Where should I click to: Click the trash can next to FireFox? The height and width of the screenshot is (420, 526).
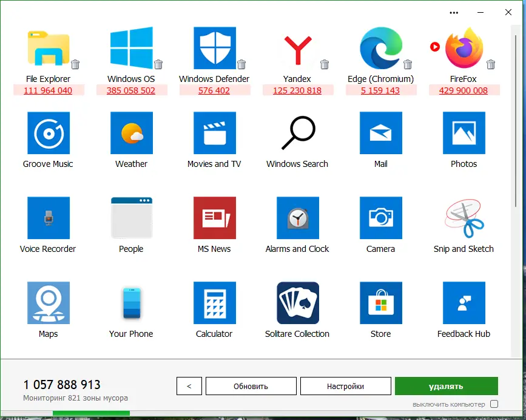pos(491,64)
